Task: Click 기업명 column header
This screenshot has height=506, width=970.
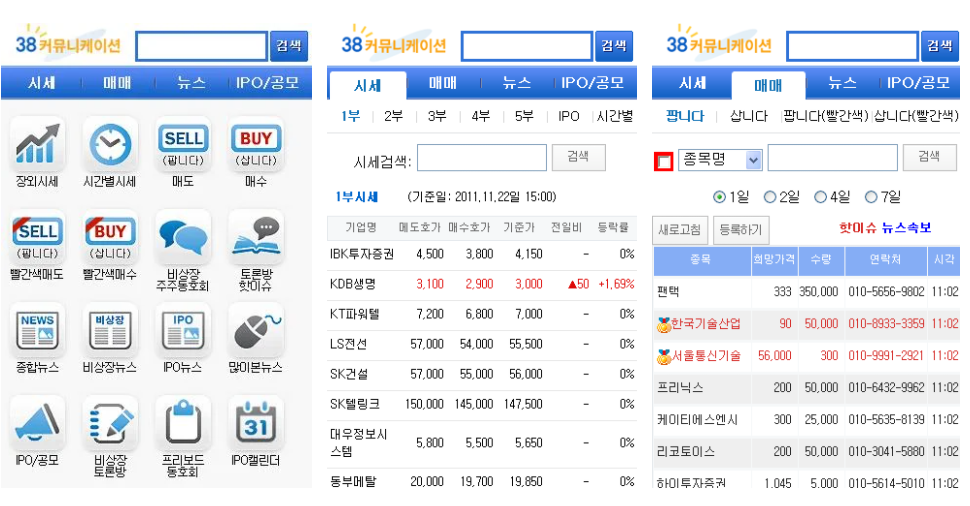Action: [361, 228]
